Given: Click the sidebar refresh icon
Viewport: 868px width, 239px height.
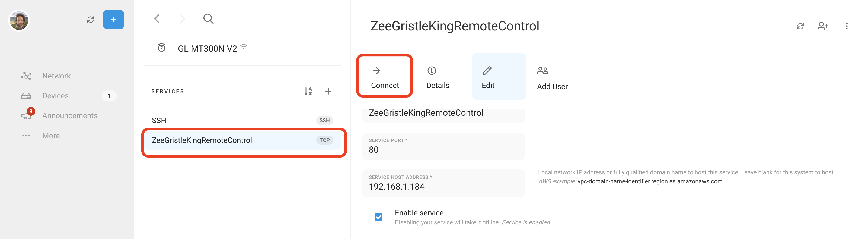Looking at the screenshot, I should click(90, 20).
